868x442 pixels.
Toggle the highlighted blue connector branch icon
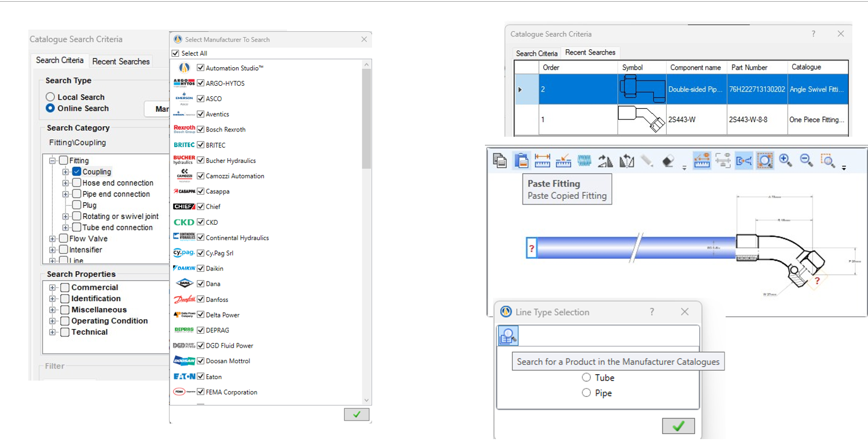[744, 160]
